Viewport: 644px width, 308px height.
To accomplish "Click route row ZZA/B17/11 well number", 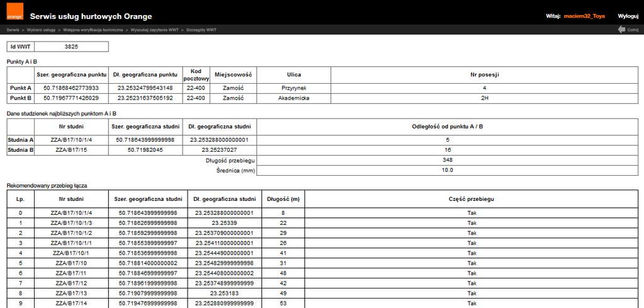I will pyautogui.click(x=71, y=273).
